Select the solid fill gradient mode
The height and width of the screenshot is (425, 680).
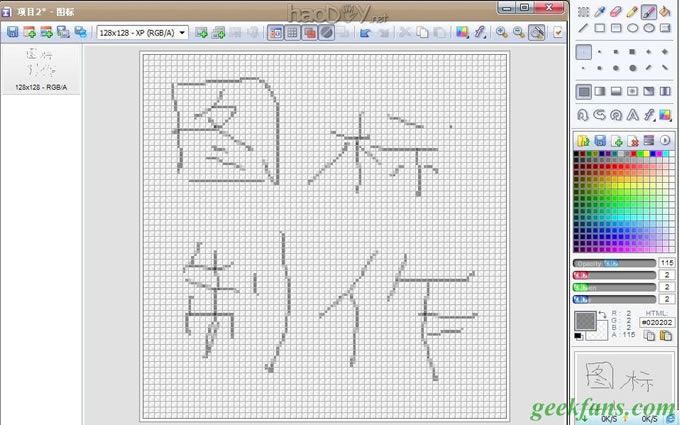[x=584, y=91]
